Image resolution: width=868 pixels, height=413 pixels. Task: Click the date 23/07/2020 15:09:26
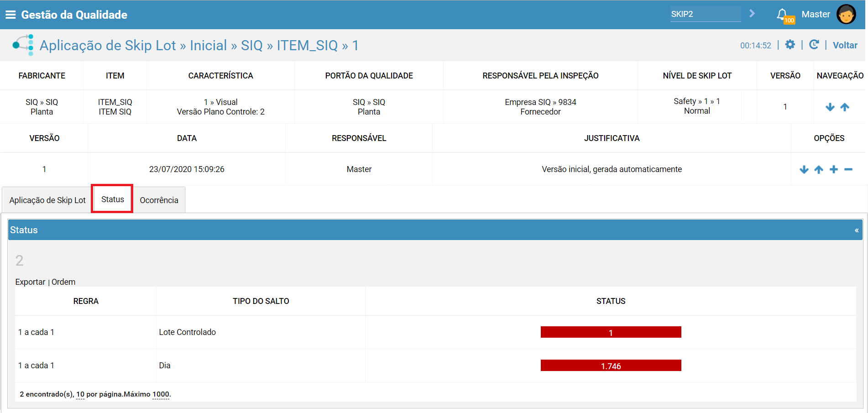[187, 169]
